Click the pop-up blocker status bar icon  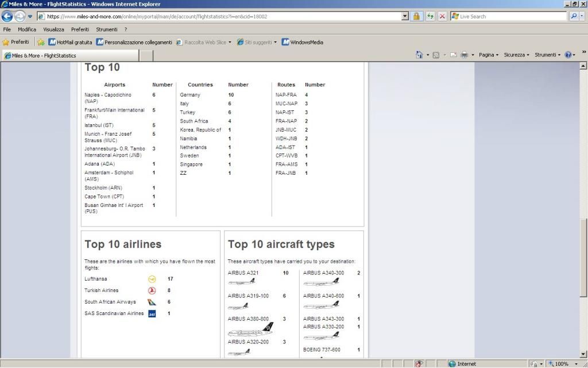[419, 363]
